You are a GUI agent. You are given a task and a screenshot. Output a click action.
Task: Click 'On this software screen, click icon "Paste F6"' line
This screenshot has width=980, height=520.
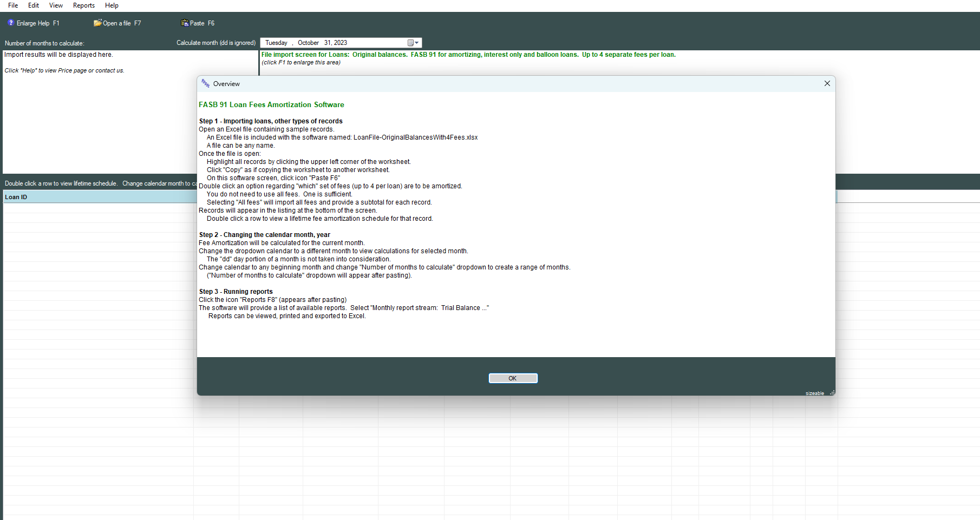click(273, 178)
